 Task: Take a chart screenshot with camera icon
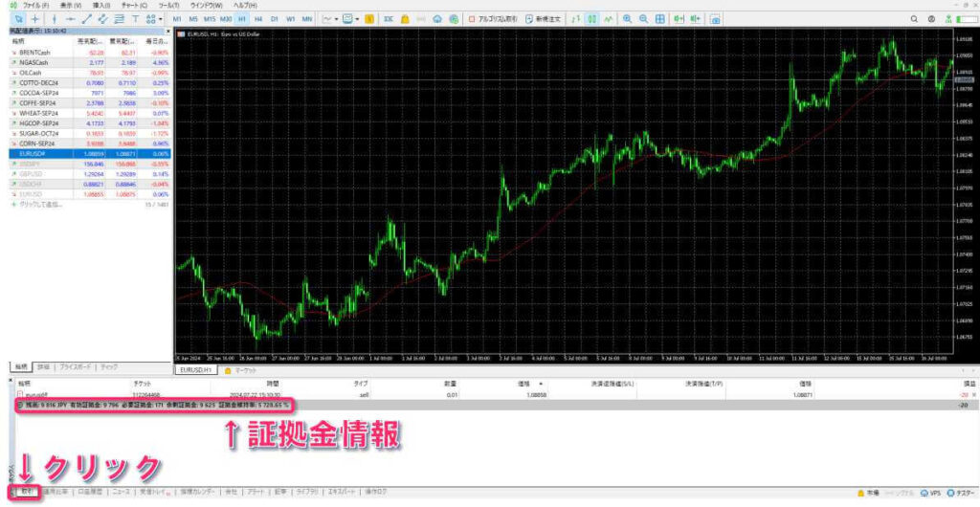(715, 19)
